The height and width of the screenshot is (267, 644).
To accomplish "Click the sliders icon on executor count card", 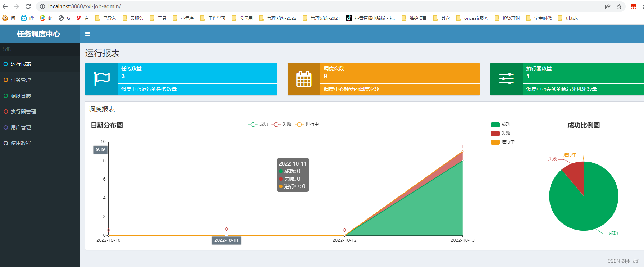I will (x=506, y=79).
